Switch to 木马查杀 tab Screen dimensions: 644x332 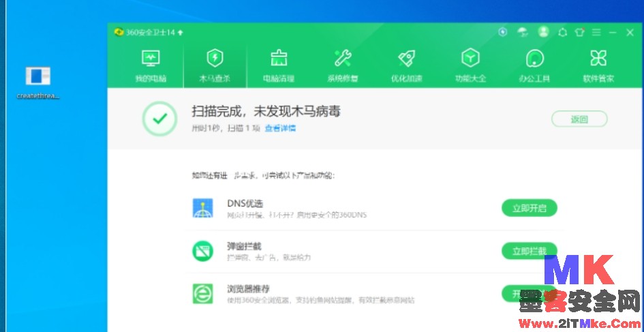pyautogui.click(x=215, y=65)
